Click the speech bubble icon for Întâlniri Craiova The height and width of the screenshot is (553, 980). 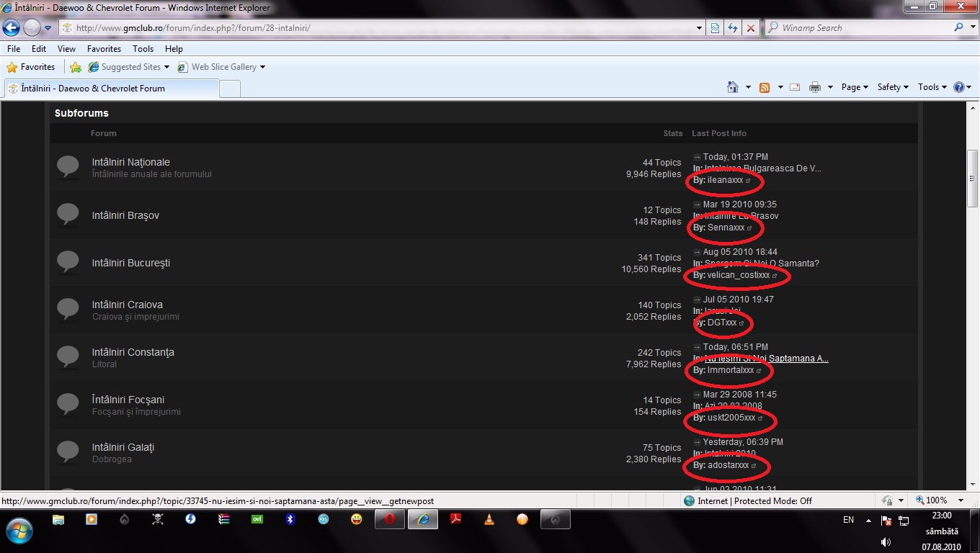pos(68,310)
